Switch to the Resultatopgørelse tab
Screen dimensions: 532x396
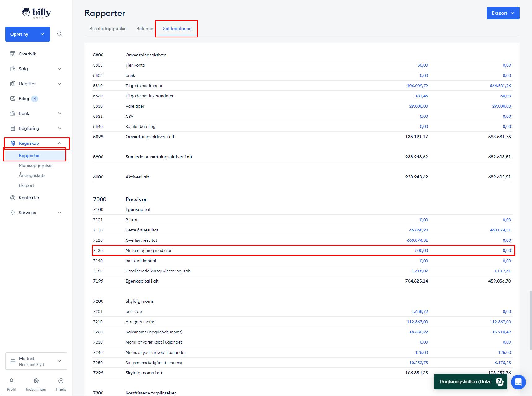(x=108, y=29)
